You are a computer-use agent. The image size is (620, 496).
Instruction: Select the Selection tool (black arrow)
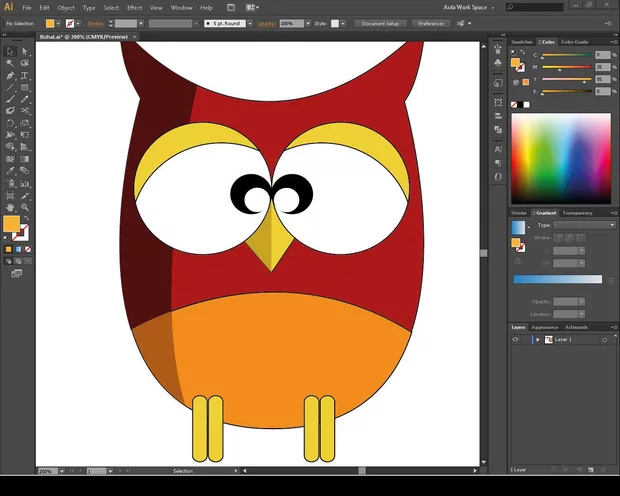point(10,50)
